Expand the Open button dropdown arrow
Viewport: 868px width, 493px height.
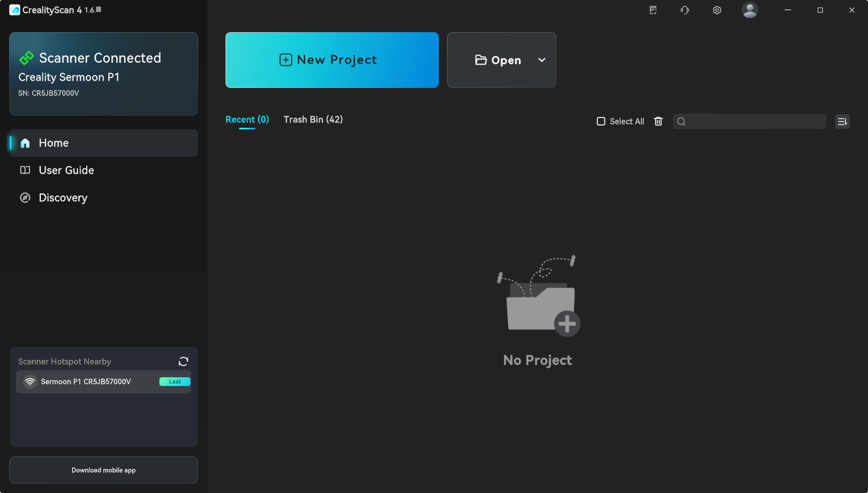click(x=542, y=60)
